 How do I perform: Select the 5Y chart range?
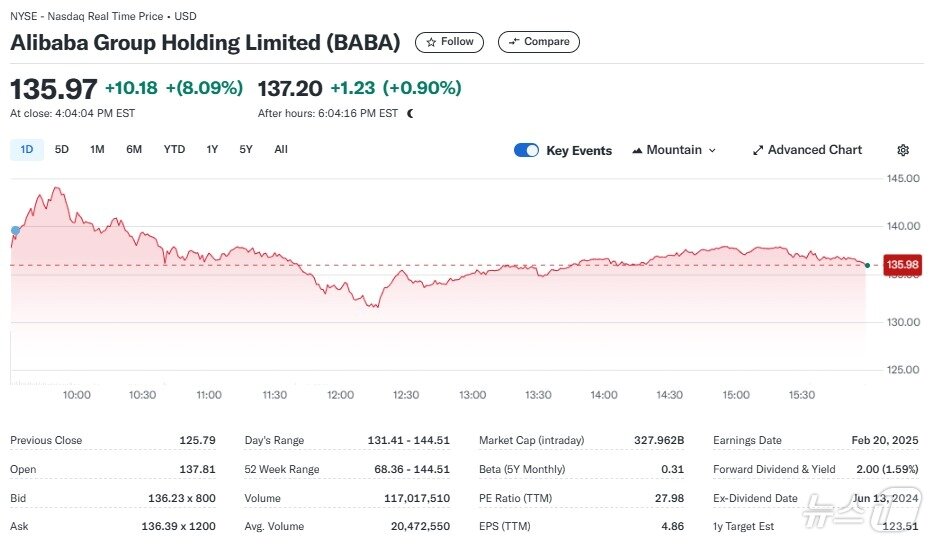pyautogui.click(x=246, y=150)
